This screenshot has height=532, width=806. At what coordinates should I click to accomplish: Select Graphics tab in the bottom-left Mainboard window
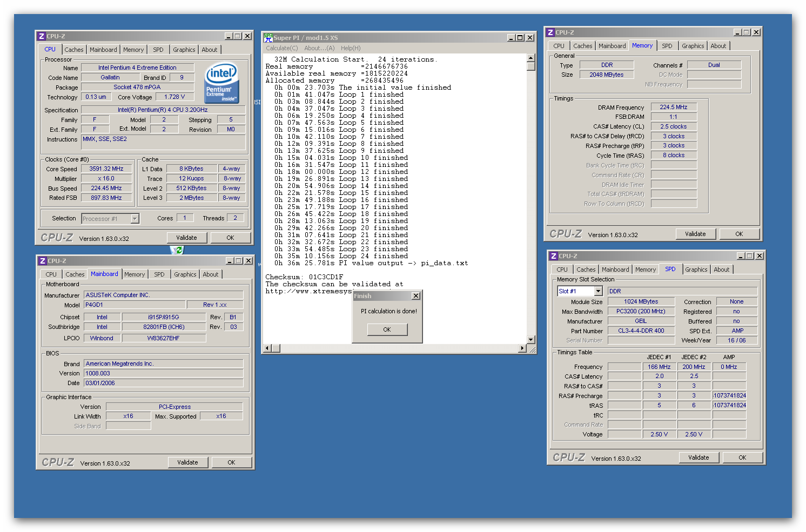185,274
